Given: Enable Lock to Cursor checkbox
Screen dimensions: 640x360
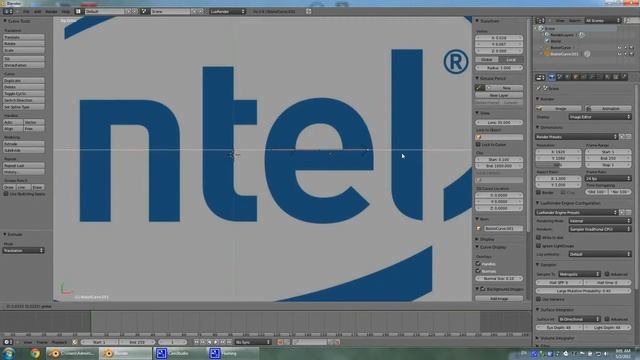Looking at the screenshot, I should click(x=478, y=144).
